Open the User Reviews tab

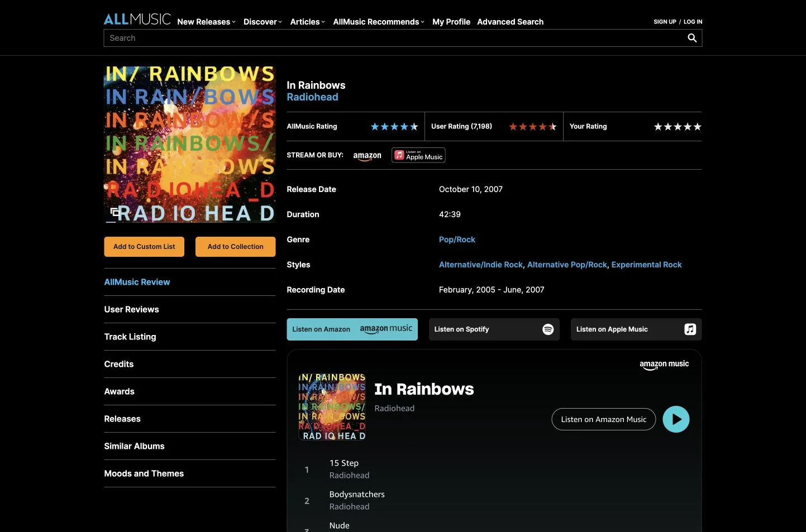point(190,309)
